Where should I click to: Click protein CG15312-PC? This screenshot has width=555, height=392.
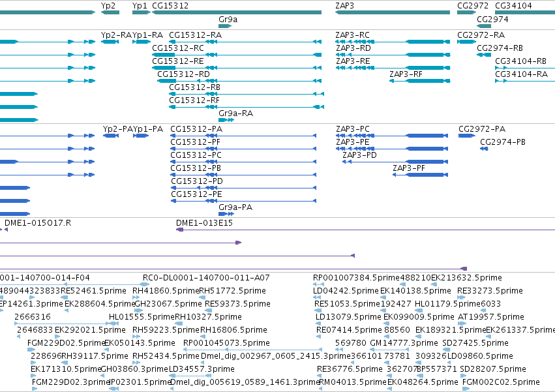pos(196,155)
